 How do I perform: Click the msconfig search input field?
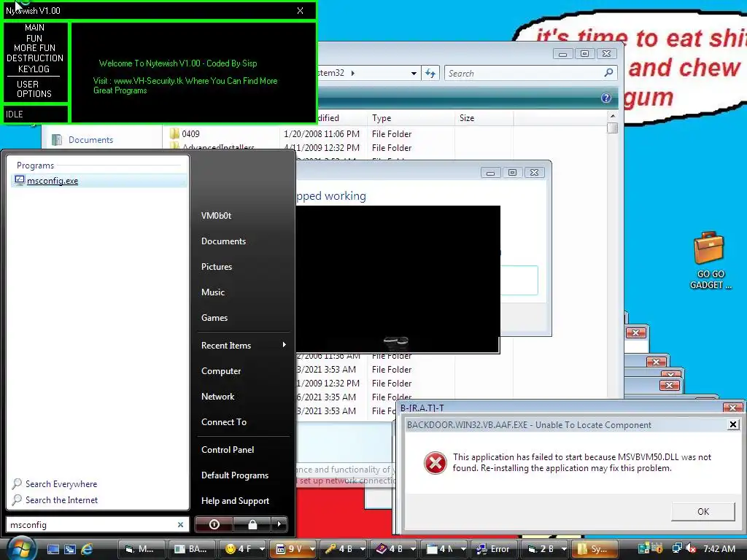[90, 525]
